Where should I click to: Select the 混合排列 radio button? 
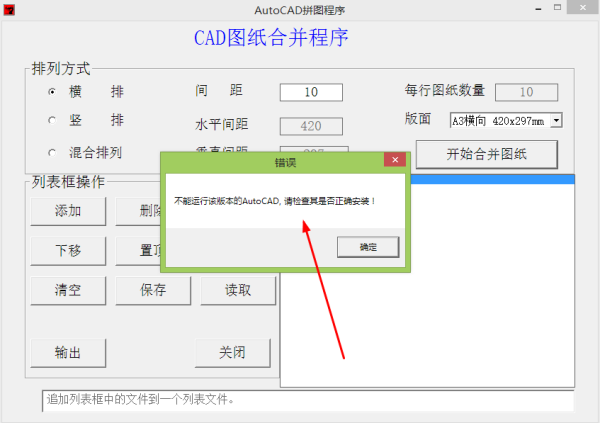pyautogui.click(x=52, y=153)
